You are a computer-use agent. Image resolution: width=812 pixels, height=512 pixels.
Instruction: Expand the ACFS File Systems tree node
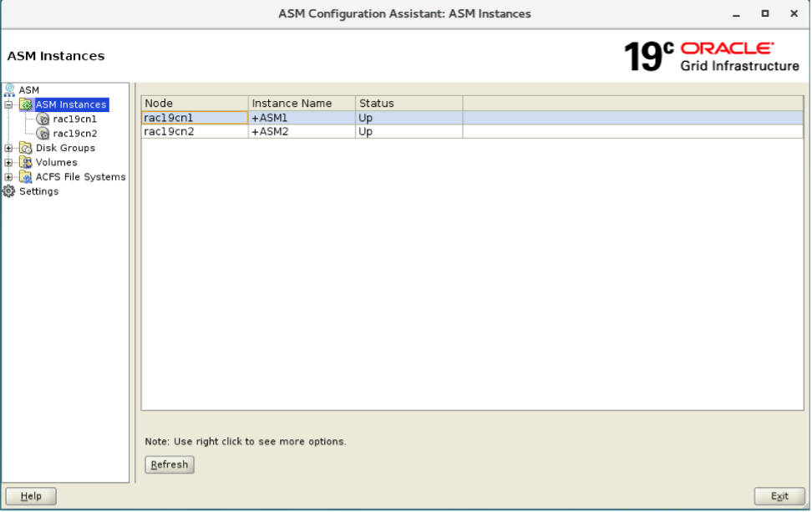tap(8, 178)
